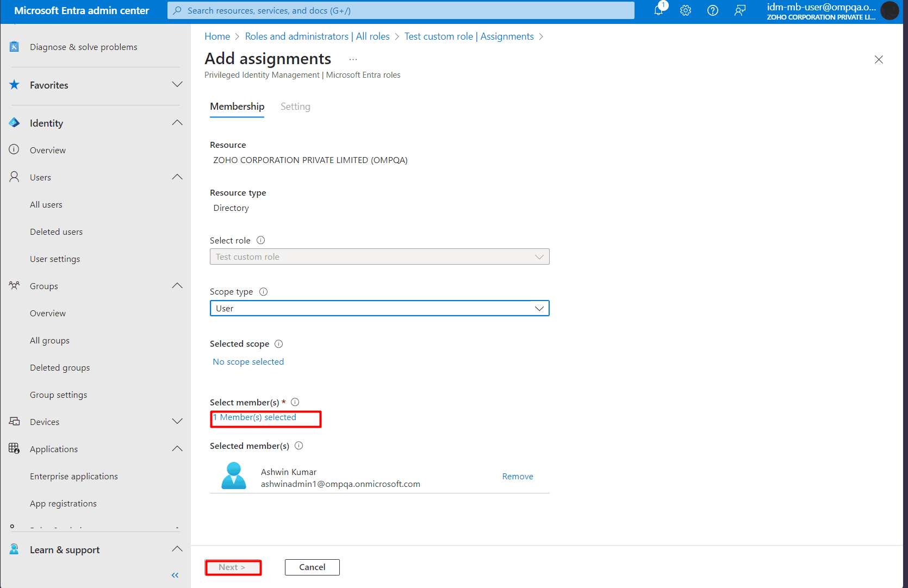Click the Help question mark icon
Image resolution: width=908 pixels, height=588 pixels.
pos(713,10)
